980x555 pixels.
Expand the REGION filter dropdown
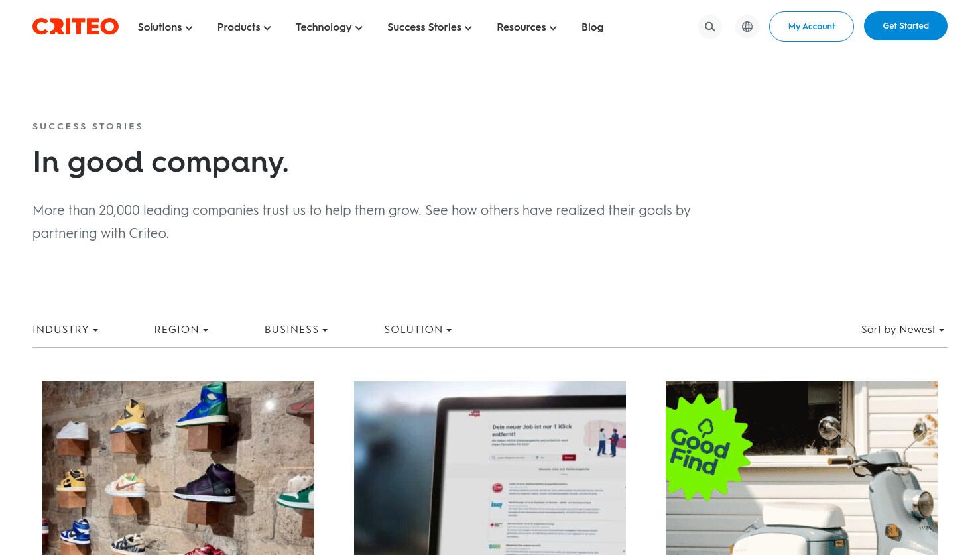181,330
